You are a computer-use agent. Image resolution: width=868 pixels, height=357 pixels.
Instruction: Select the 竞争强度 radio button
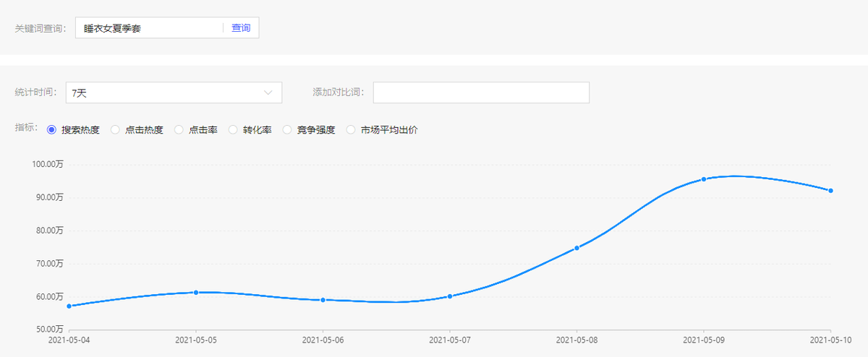[x=287, y=130]
